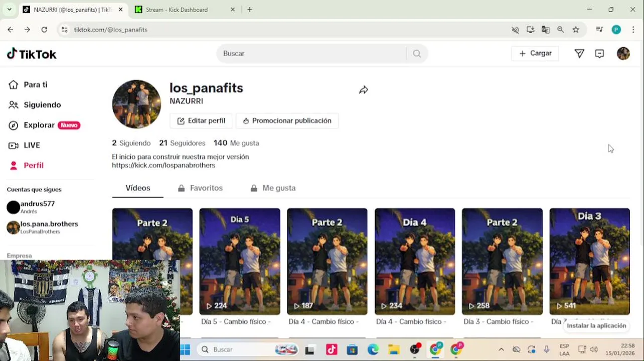This screenshot has width=644, height=361.
Task: Go forward in browser history
Action: coord(27,30)
